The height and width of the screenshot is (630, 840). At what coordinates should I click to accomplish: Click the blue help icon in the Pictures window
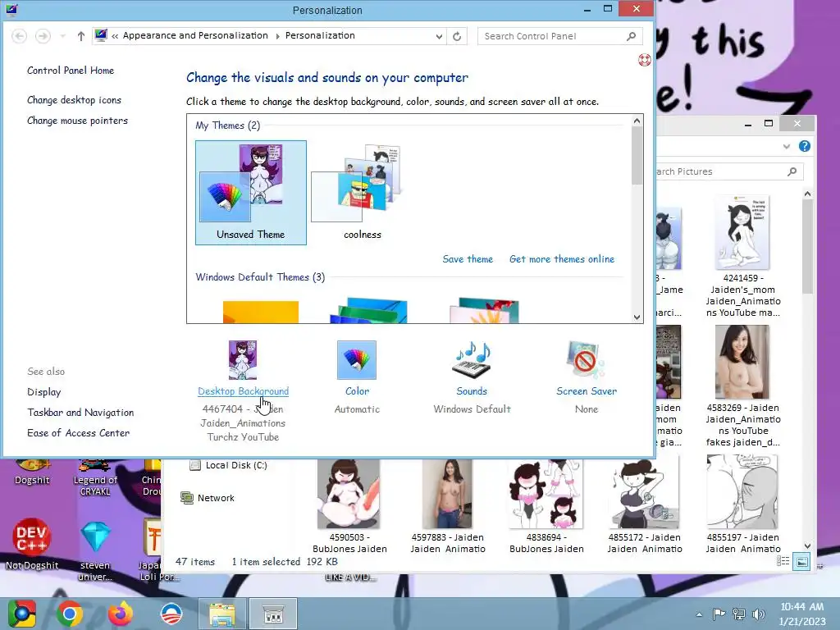click(x=804, y=146)
